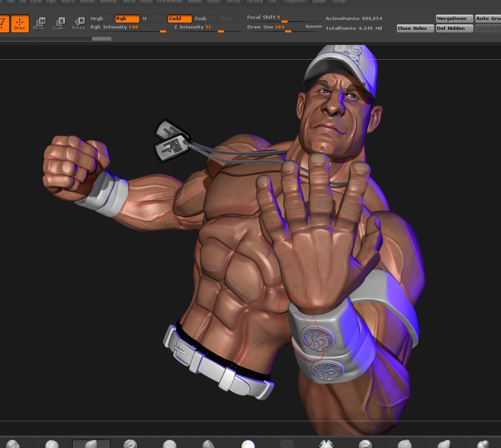Activate the Draw mode button
501x448 pixels.
point(20,24)
